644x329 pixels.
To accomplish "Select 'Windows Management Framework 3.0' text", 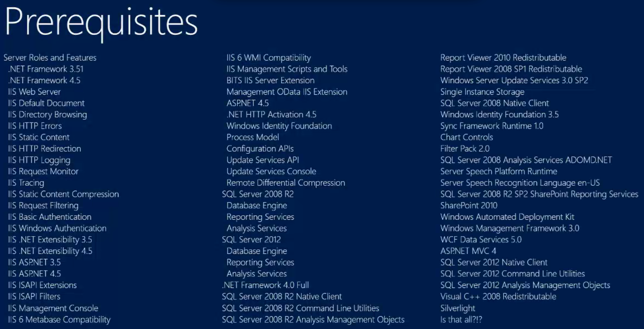I will tap(510, 229).
